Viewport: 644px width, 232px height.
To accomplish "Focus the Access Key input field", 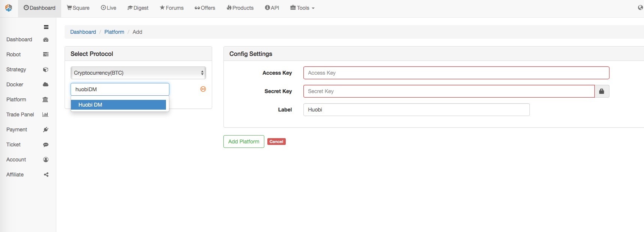I will 456,73.
